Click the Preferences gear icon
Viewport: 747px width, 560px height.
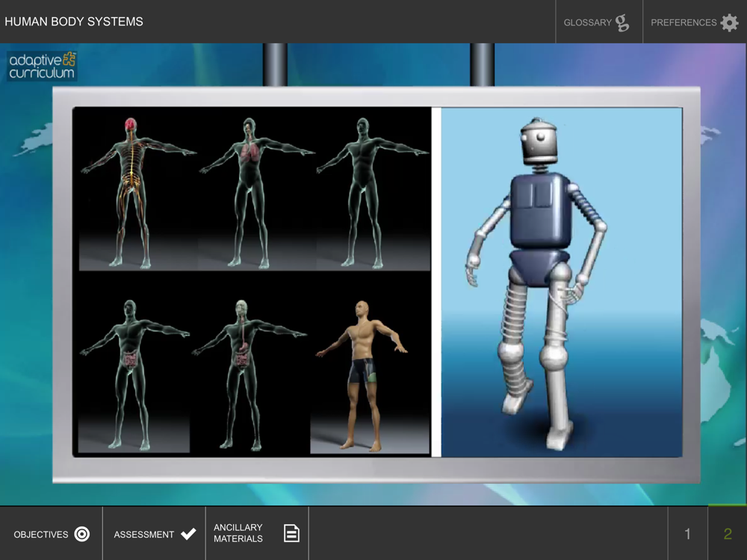(729, 22)
